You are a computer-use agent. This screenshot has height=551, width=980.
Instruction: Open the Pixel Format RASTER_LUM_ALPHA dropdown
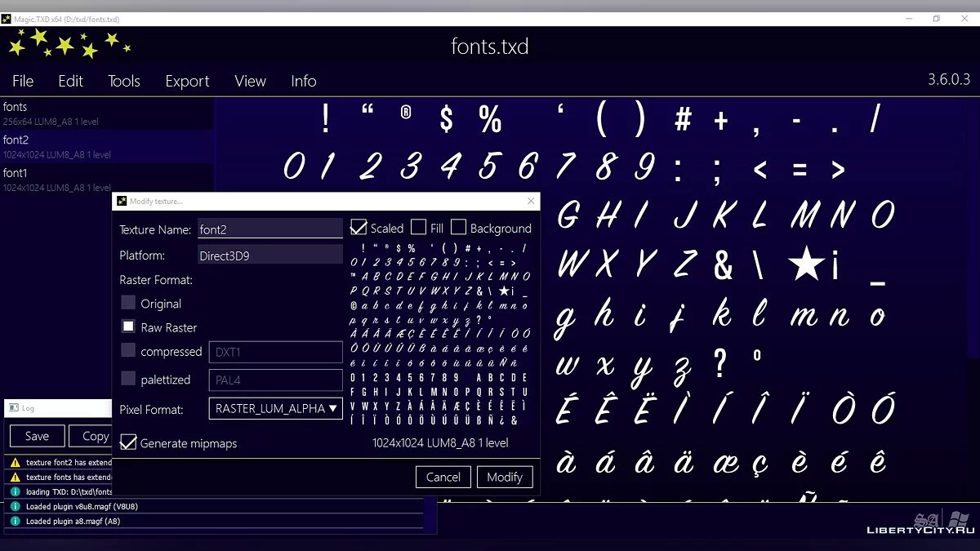pos(275,409)
